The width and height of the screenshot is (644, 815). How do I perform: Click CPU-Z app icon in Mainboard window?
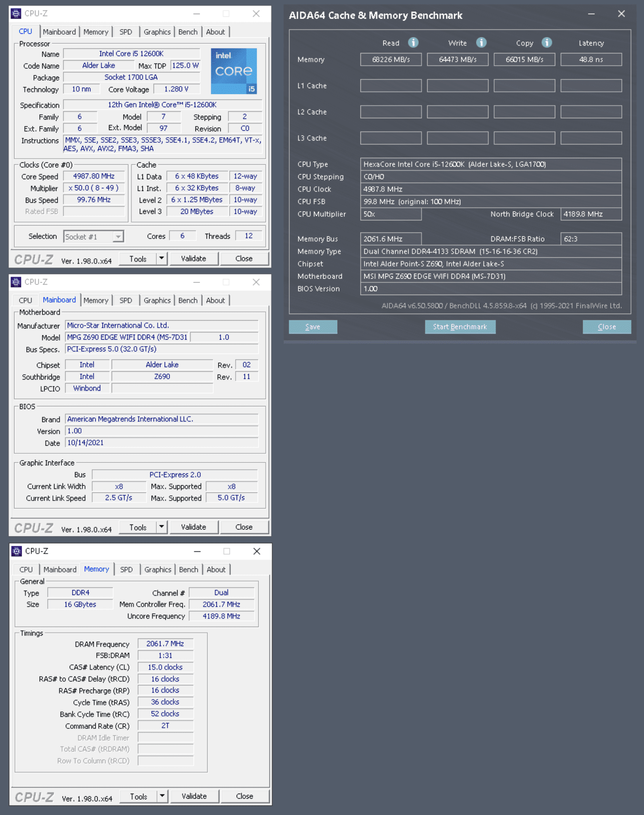pos(16,282)
